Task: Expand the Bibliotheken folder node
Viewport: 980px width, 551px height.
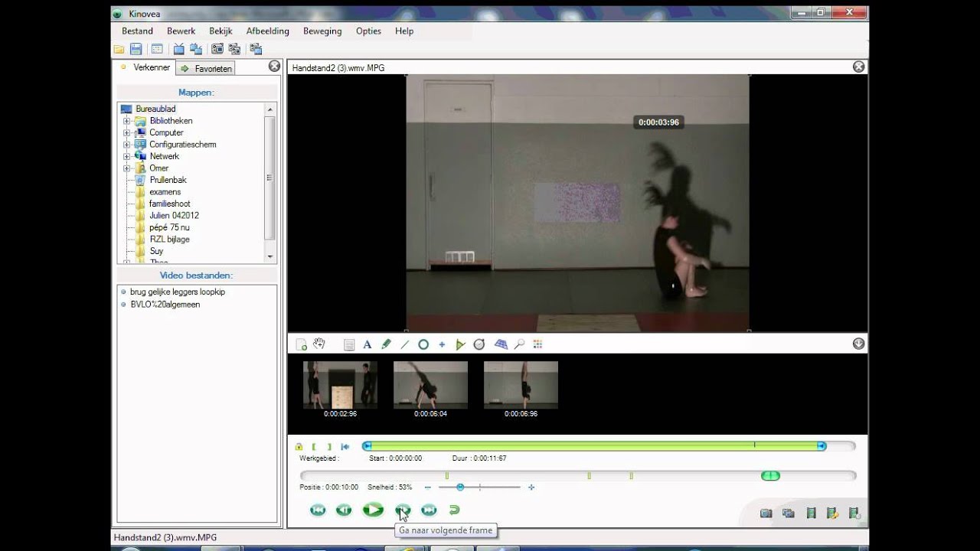Action: tap(127, 121)
